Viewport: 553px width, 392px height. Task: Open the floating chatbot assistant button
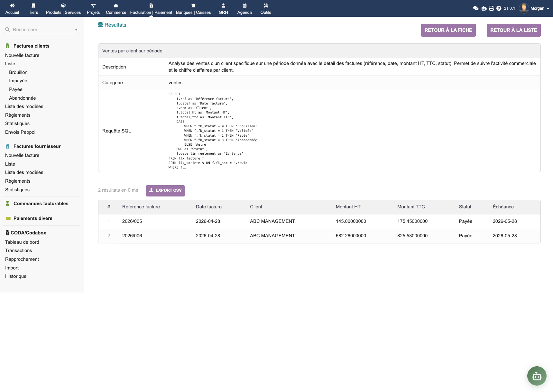coord(537,376)
